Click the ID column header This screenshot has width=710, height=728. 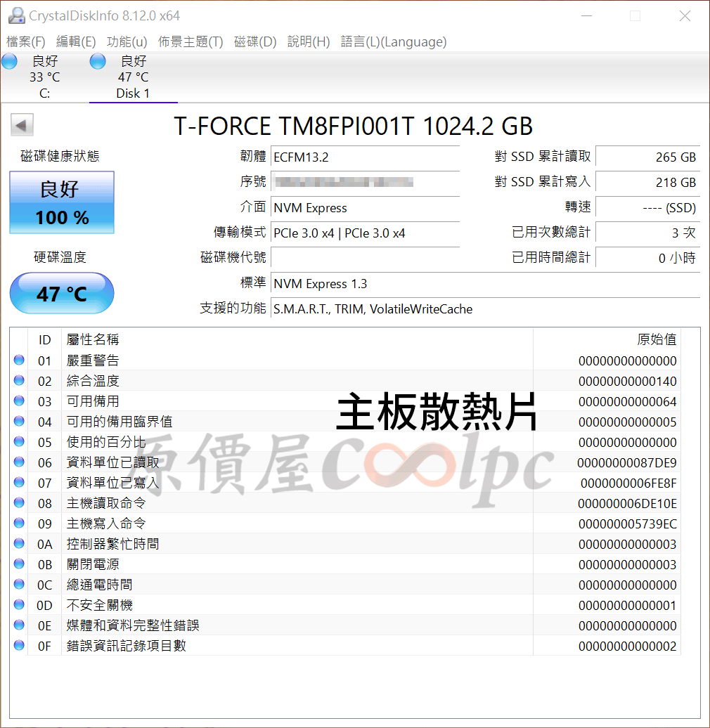point(44,339)
